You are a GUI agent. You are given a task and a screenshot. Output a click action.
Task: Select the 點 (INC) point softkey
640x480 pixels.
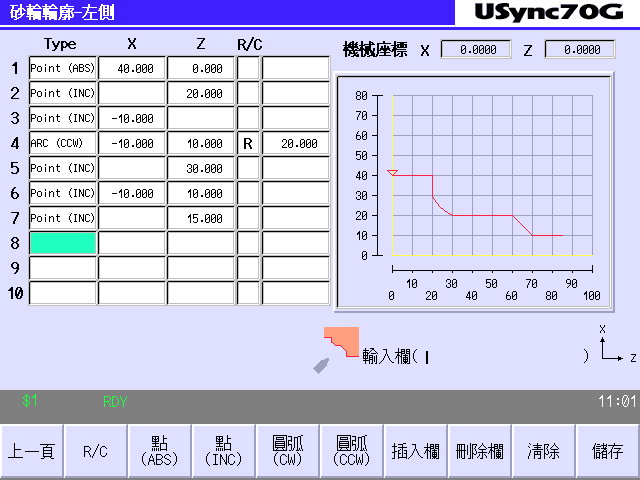pos(223,451)
